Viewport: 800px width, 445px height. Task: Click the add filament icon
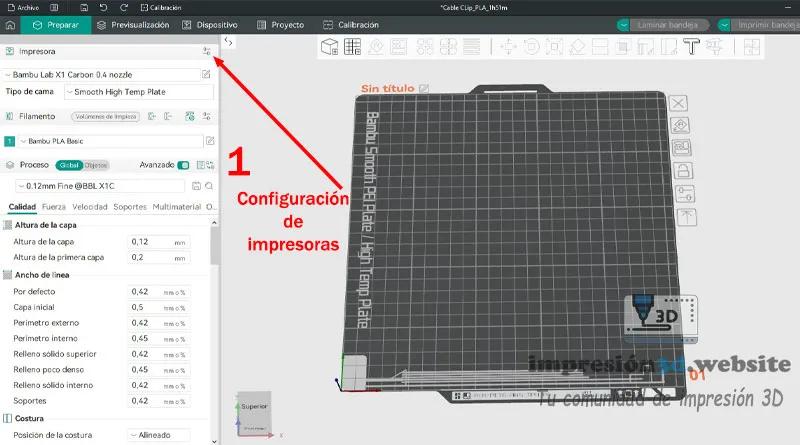click(152, 116)
